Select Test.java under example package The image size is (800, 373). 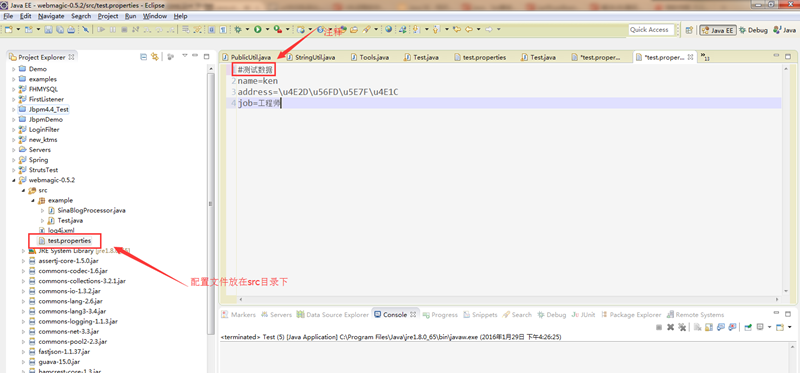pos(70,220)
